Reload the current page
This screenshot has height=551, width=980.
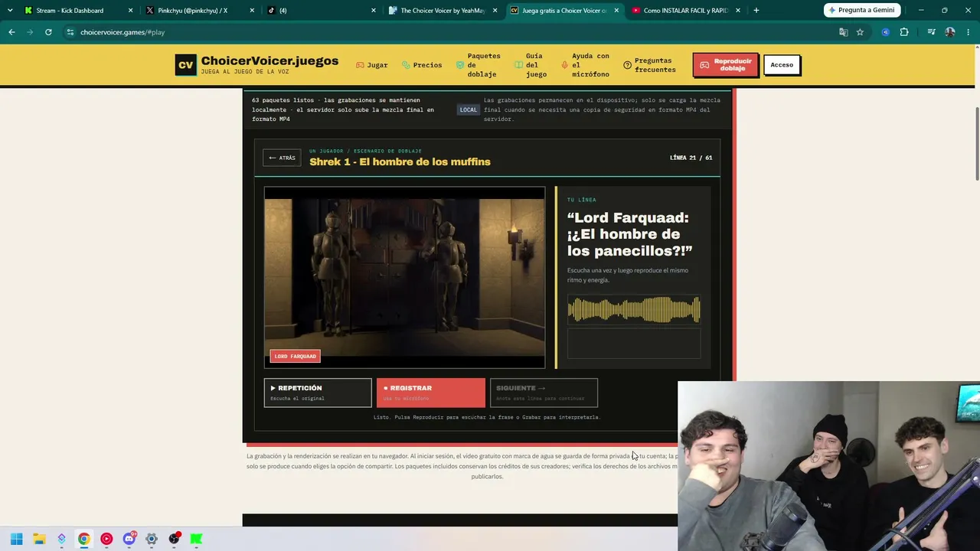48,32
